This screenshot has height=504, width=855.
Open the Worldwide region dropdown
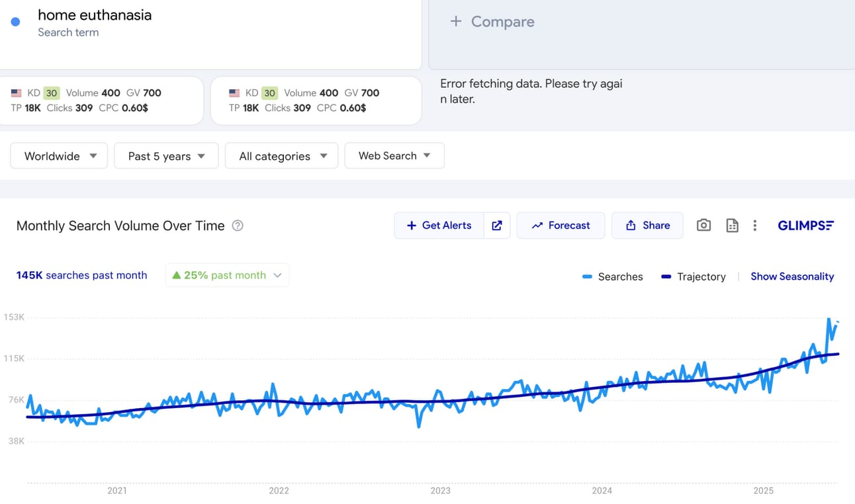pos(59,156)
